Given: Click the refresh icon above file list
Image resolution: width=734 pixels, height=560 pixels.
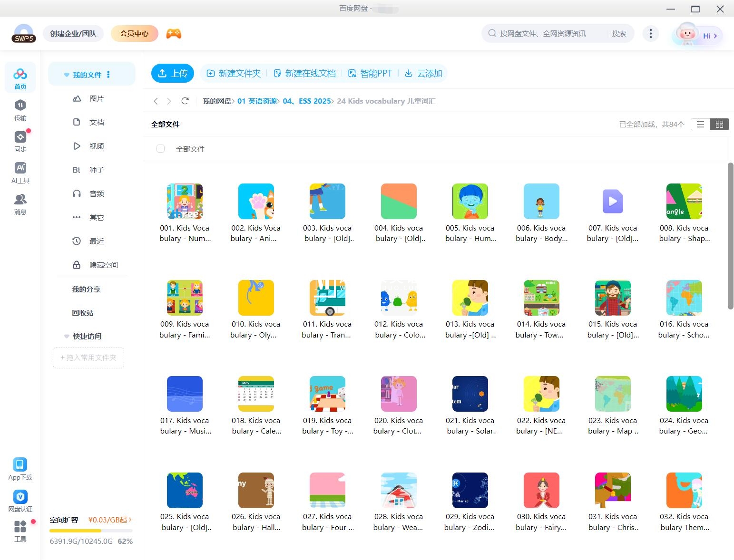Looking at the screenshot, I should click(185, 101).
